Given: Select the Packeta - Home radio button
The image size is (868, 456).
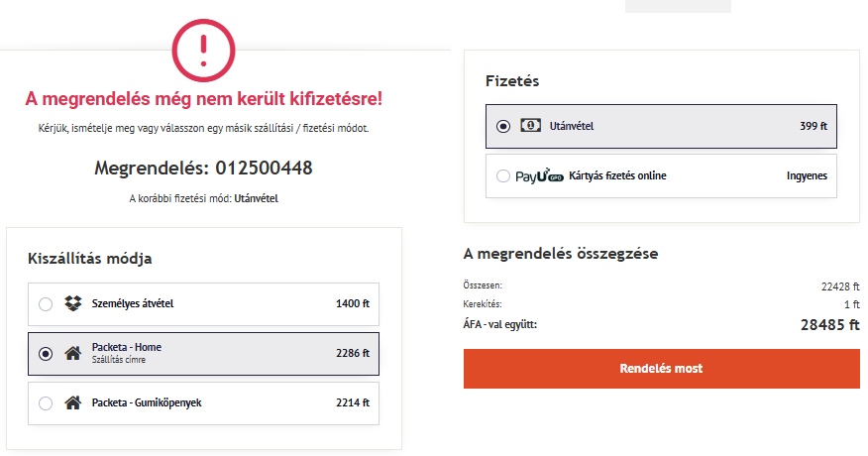Looking at the screenshot, I should click(x=46, y=354).
